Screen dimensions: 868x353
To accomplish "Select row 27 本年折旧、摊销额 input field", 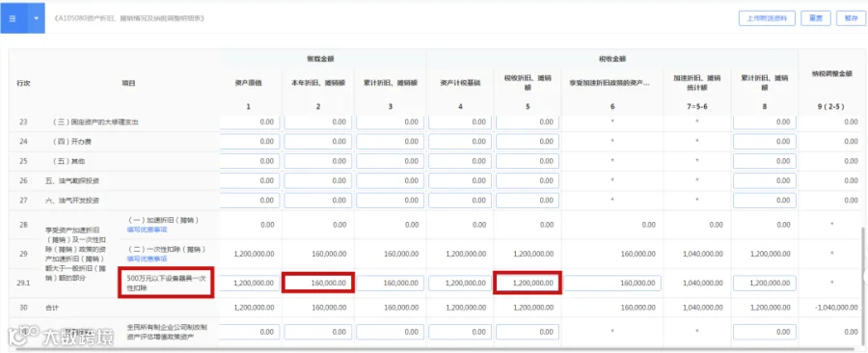I will pos(318,201).
